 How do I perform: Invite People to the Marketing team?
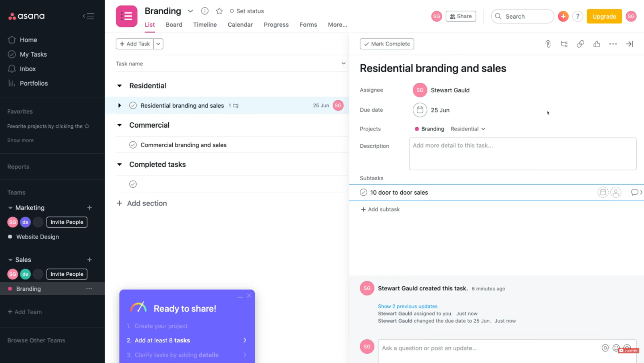(x=67, y=222)
